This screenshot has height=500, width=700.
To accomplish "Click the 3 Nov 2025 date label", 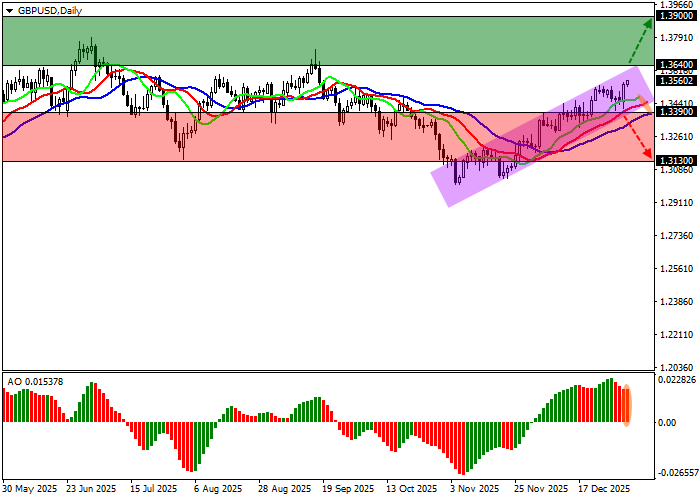I will (475, 489).
